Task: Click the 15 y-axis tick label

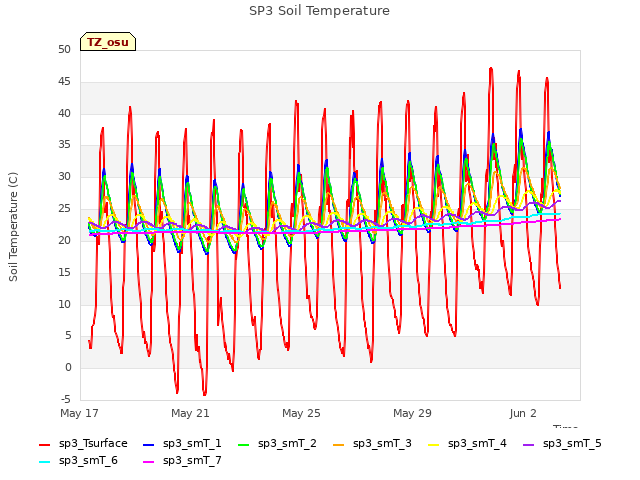Action: (64, 272)
